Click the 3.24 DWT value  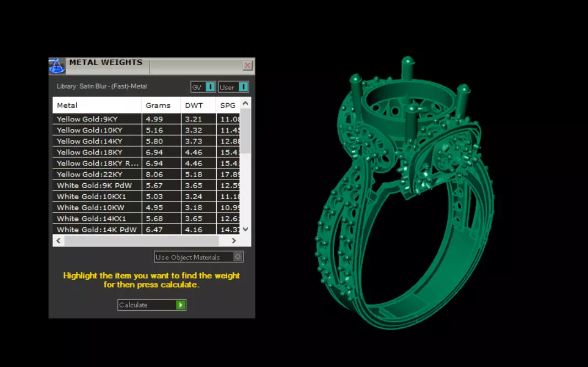pyautogui.click(x=194, y=196)
